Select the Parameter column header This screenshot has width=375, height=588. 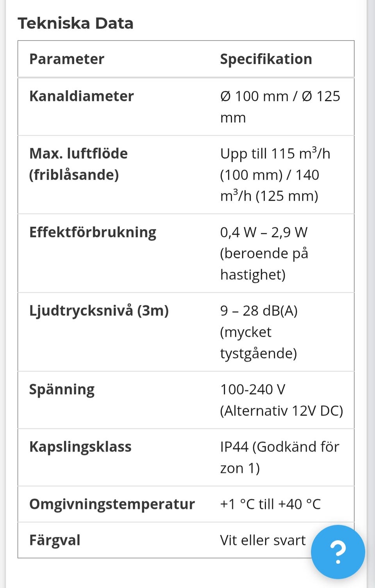67,59
